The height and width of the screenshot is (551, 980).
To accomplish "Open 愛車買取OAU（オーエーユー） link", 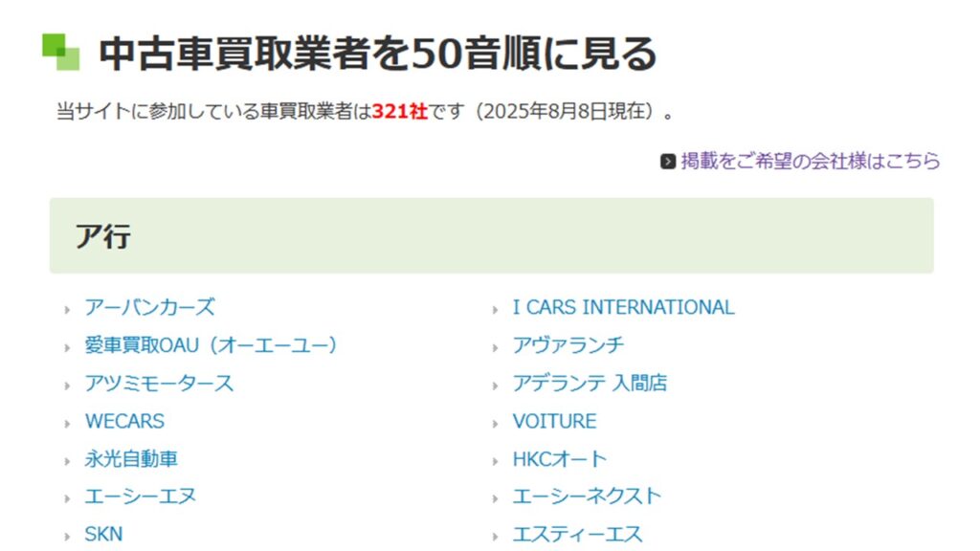I will coord(212,345).
